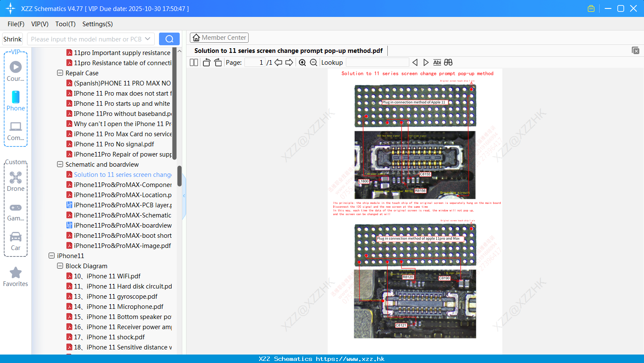Collapse the Block Diagram folder
The width and height of the screenshot is (644, 363).
[x=60, y=266]
